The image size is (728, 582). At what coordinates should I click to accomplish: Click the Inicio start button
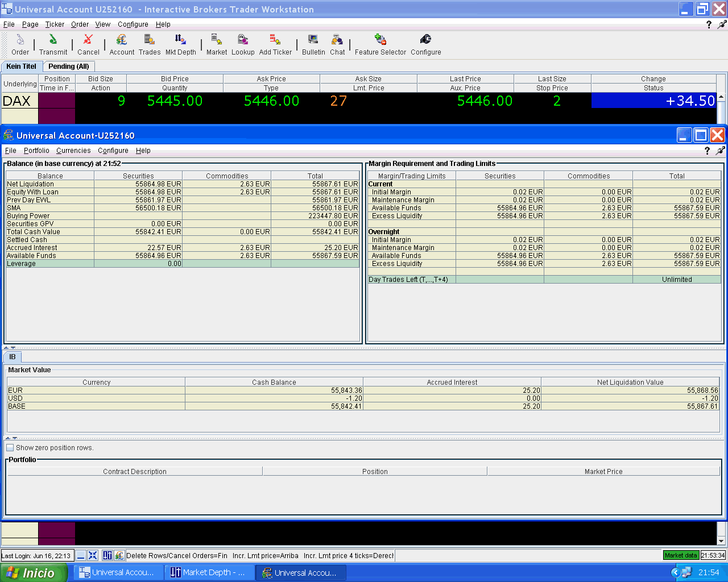tap(34, 572)
